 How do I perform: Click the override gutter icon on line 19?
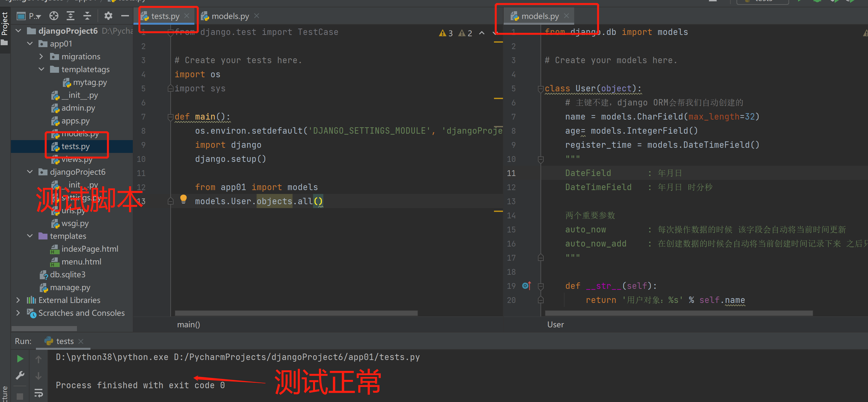526,286
